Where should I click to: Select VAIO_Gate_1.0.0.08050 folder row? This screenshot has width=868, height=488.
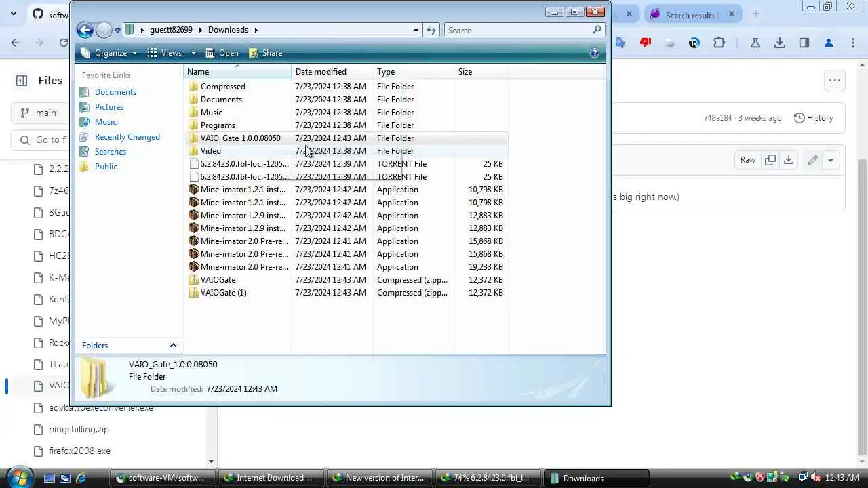[346, 138]
